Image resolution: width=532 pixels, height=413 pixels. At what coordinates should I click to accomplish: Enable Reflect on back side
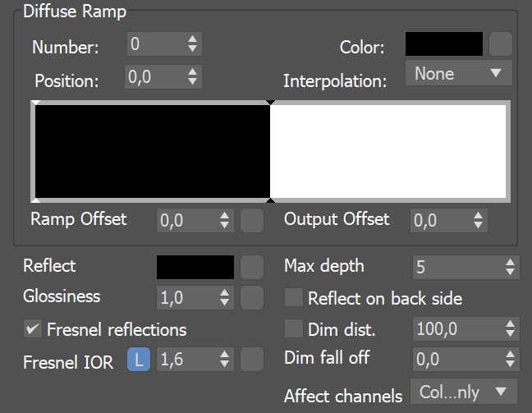[293, 297]
